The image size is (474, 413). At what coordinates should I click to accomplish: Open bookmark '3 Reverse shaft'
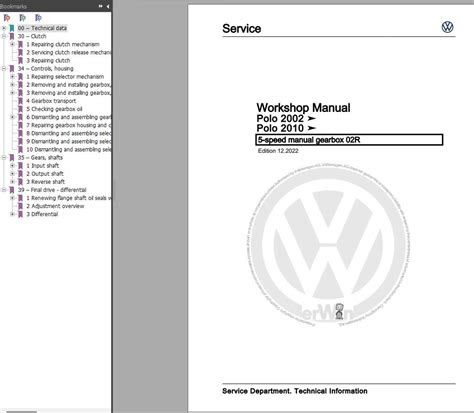point(46,182)
